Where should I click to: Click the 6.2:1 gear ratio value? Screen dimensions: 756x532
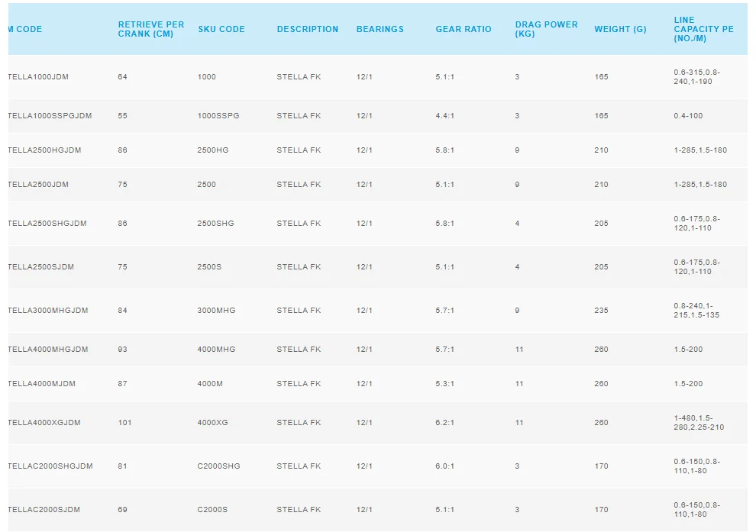(445, 423)
